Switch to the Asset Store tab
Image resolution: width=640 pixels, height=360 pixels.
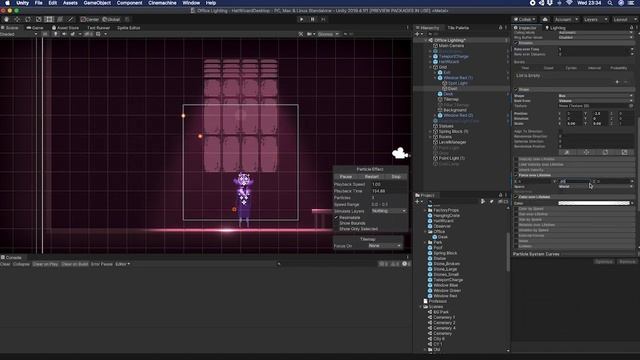coord(65,28)
